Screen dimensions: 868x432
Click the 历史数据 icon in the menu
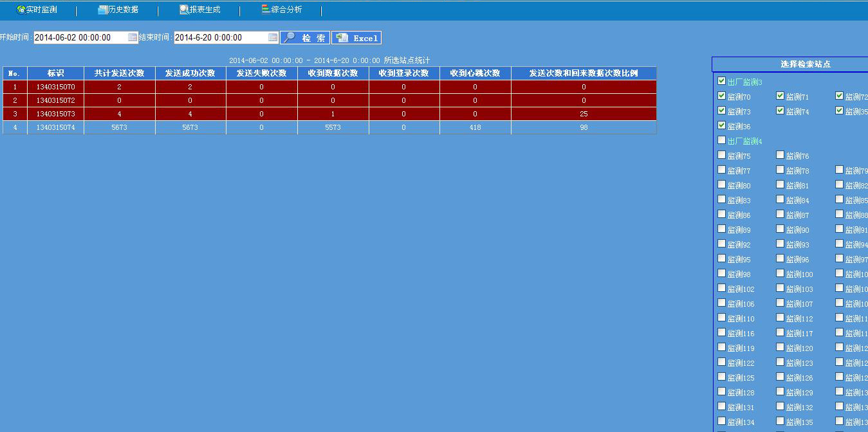102,10
